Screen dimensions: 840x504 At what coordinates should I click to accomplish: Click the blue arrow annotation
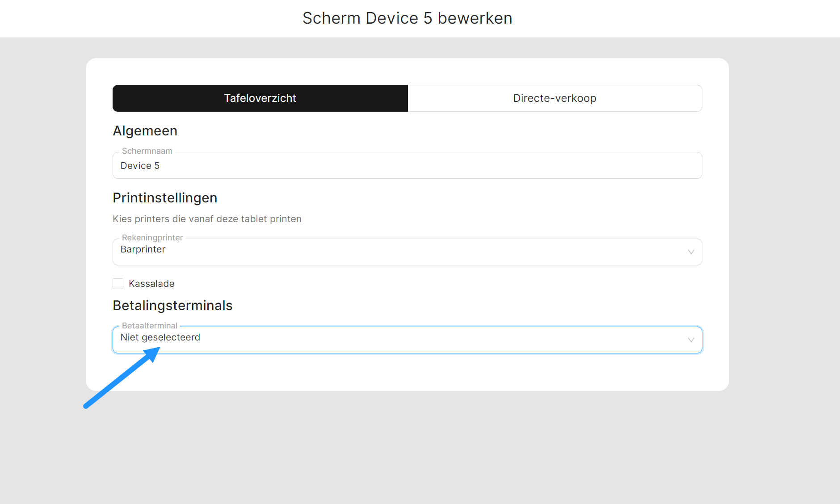tap(121, 378)
